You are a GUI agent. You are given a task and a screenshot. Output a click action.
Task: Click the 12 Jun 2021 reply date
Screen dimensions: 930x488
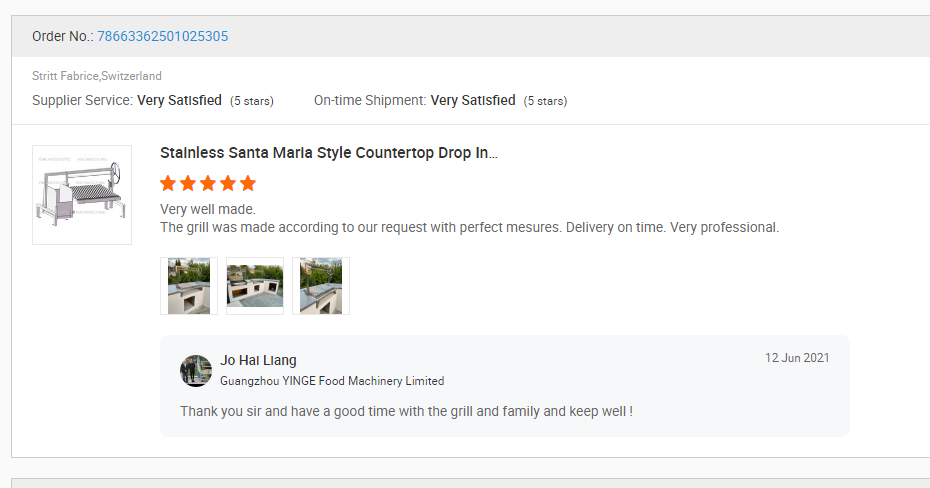[797, 358]
